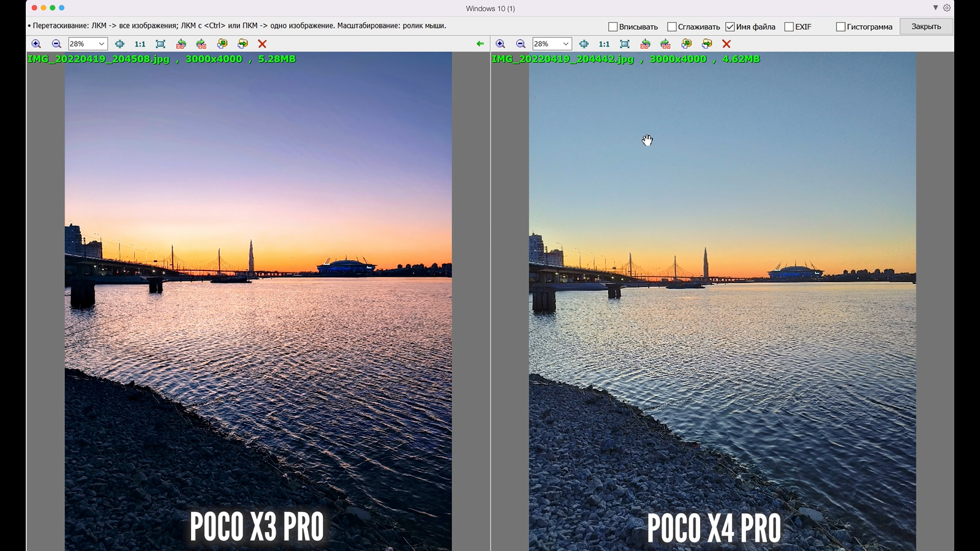Viewport: 980px width, 551px height.
Task: Open the right pane 28% zoom dropdown
Action: click(x=565, y=44)
